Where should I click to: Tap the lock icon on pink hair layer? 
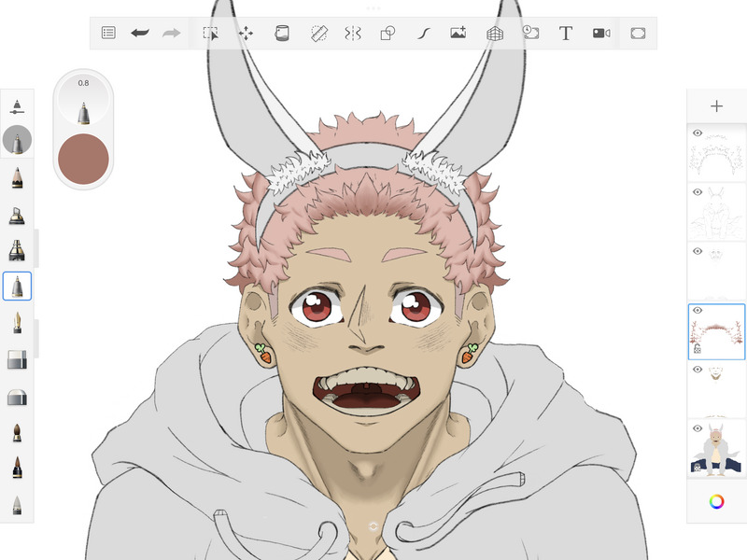(x=697, y=348)
